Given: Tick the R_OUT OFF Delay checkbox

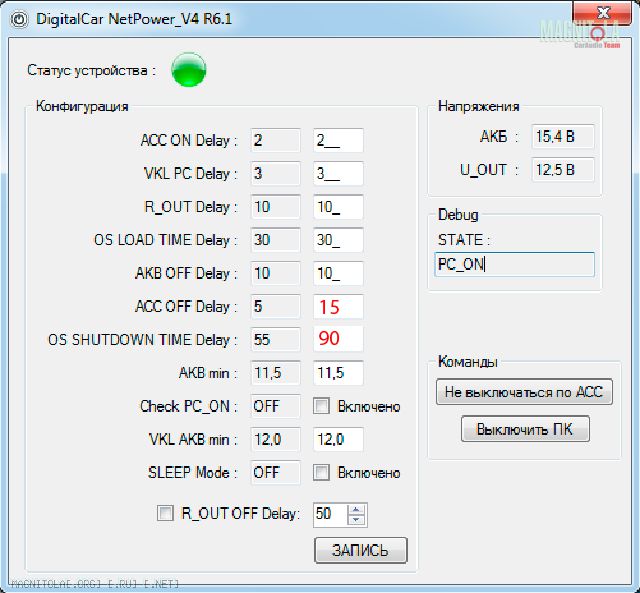Looking at the screenshot, I should click(165, 513).
